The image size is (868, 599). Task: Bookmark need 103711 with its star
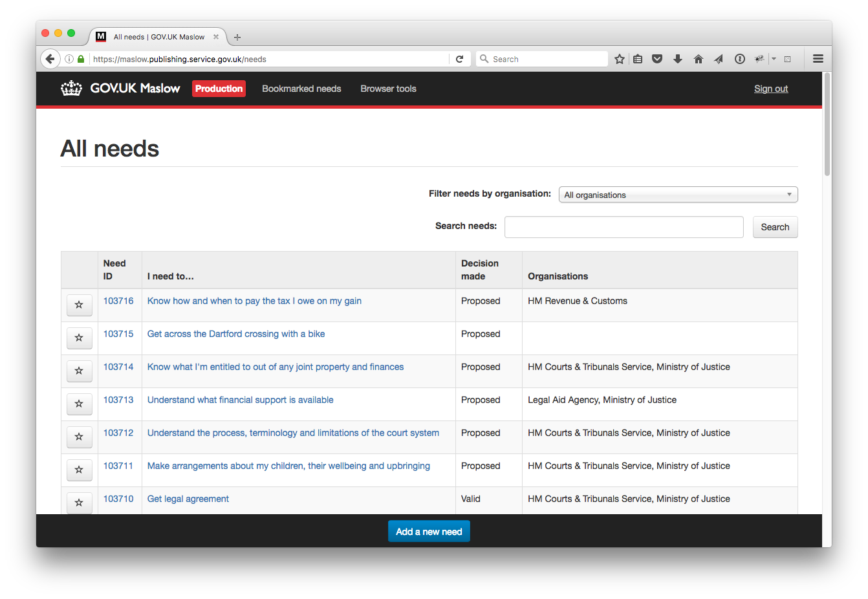79,470
